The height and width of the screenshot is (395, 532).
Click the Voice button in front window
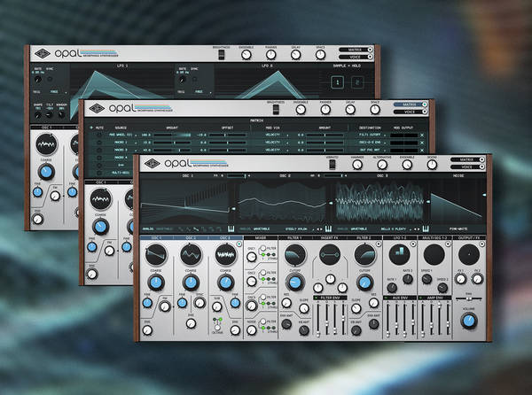[x=467, y=167]
